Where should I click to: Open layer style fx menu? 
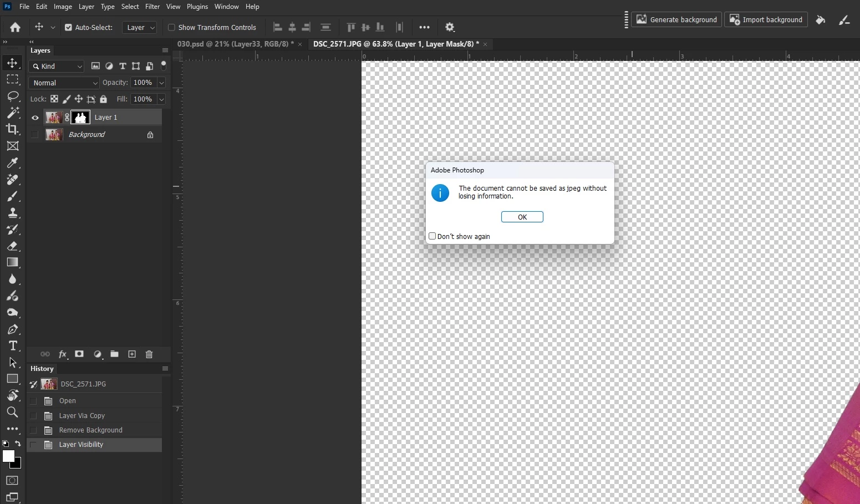63,354
